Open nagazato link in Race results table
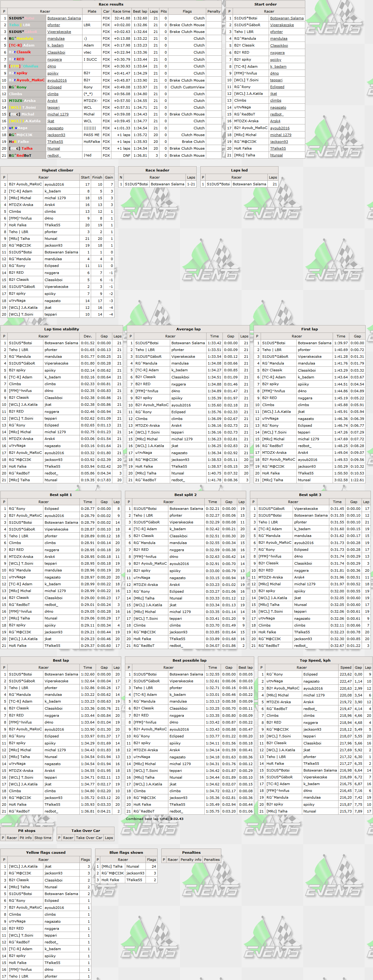Viewport: 373px width, 980px height. (x=55, y=128)
